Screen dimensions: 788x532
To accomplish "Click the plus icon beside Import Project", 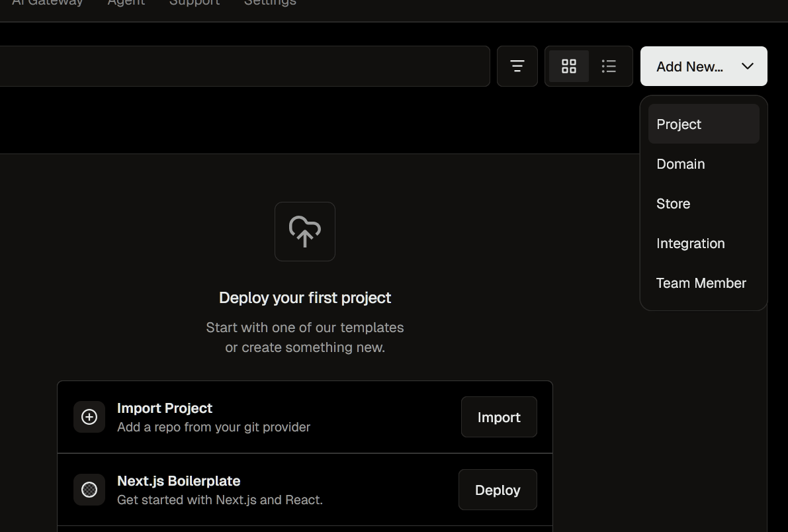I will 89,417.
